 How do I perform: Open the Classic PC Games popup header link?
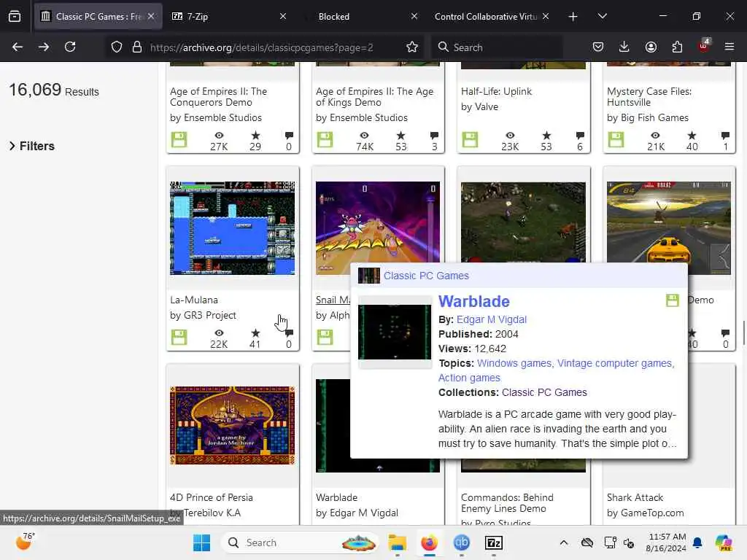[x=426, y=276]
